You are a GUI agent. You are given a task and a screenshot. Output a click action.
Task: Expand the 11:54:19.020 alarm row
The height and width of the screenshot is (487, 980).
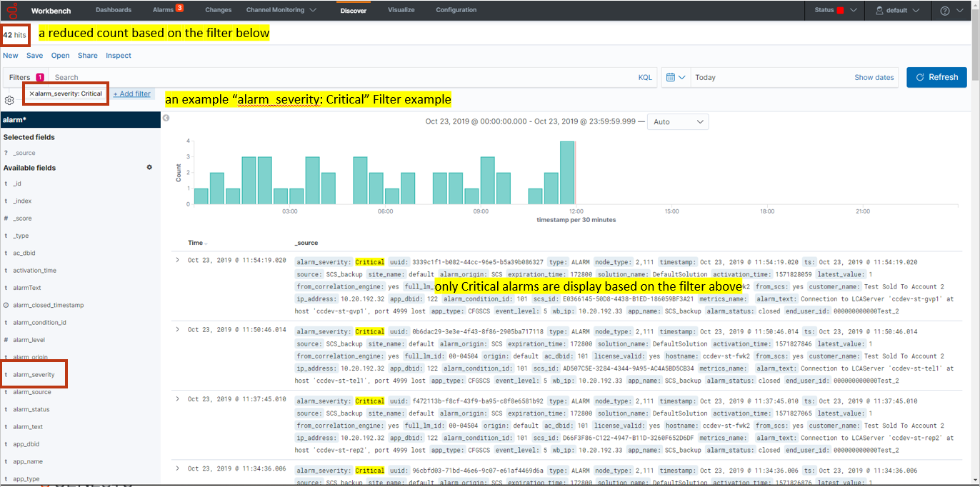coord(178,259)
